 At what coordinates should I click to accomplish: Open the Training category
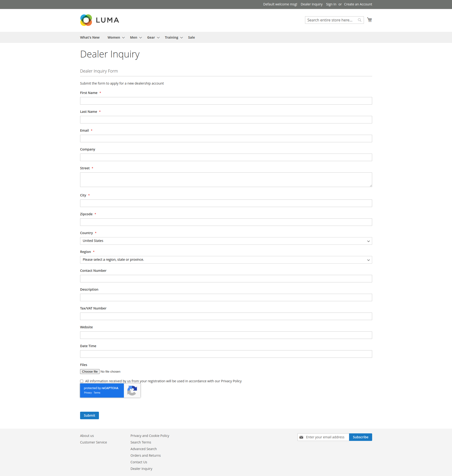171,37
